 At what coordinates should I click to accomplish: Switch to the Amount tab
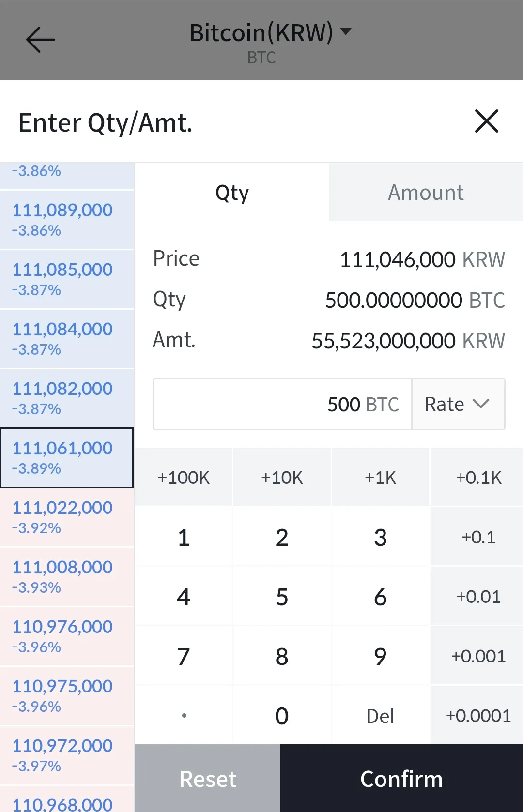(426, 193)
